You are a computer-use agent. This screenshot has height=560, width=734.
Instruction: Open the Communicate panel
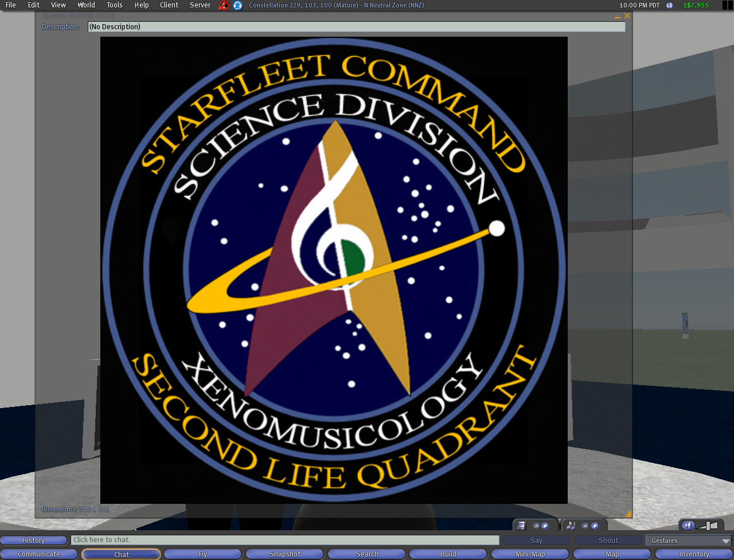[x=39, y=554]
